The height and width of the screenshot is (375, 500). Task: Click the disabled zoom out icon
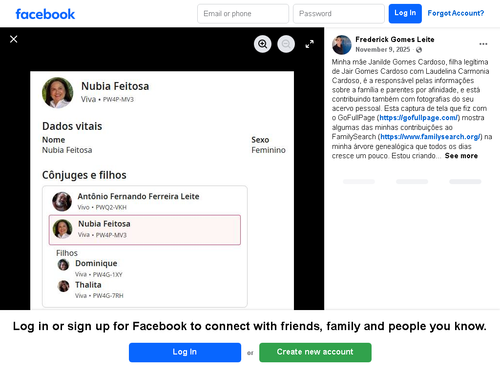286,44
